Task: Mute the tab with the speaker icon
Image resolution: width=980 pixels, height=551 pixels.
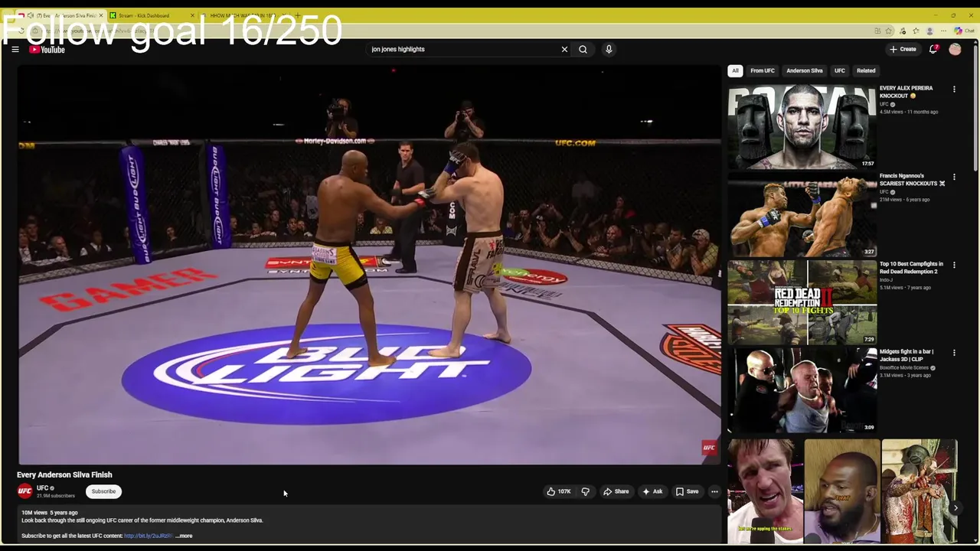Action: pos(30,15)
